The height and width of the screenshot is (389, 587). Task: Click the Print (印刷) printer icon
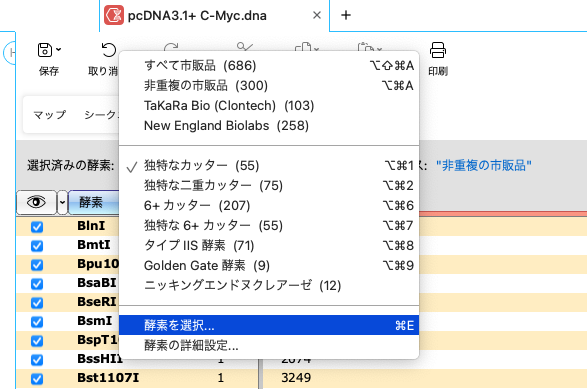(438, 50)
